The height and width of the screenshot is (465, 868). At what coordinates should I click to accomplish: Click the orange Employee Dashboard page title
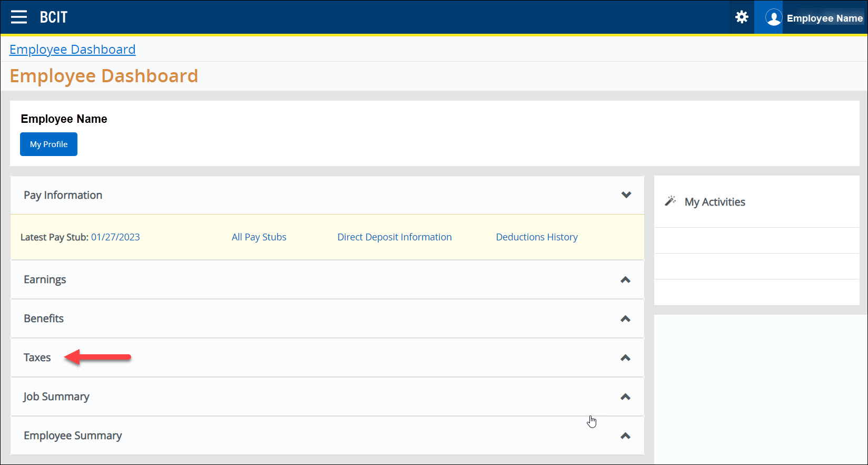click(104, 76)
